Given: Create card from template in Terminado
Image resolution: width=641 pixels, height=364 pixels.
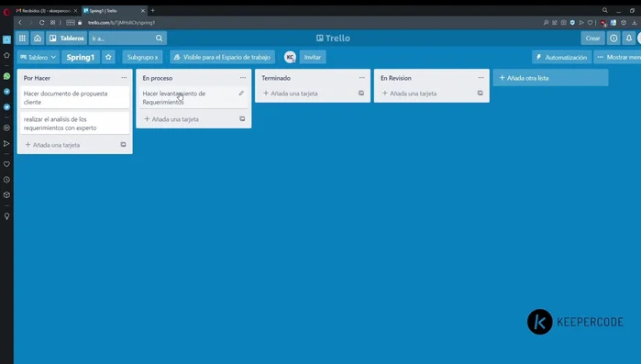Looking at the screenshot, I should coord(361,94).
